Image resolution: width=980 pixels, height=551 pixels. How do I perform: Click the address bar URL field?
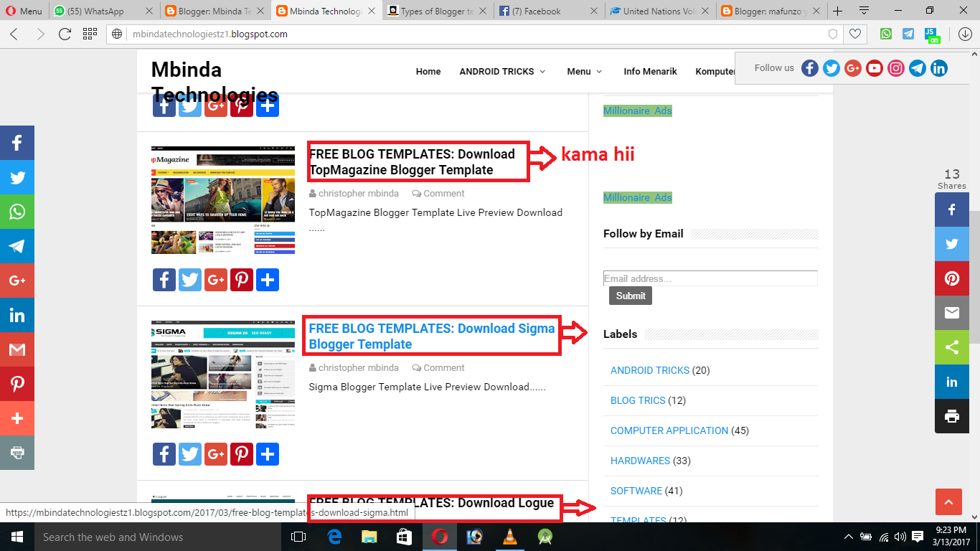click(473, 34)
